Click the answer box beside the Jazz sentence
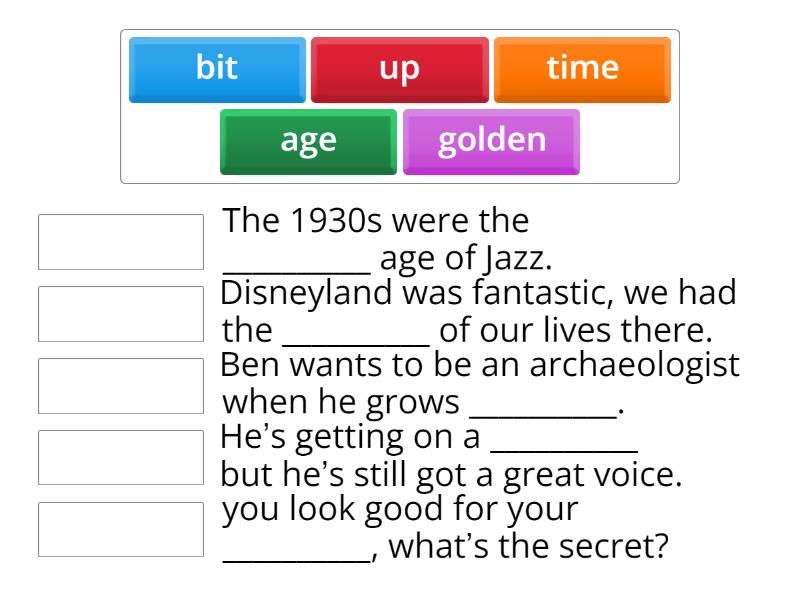Screen dimensions: 800x600 pyautogui.click(x=120, y=238)
